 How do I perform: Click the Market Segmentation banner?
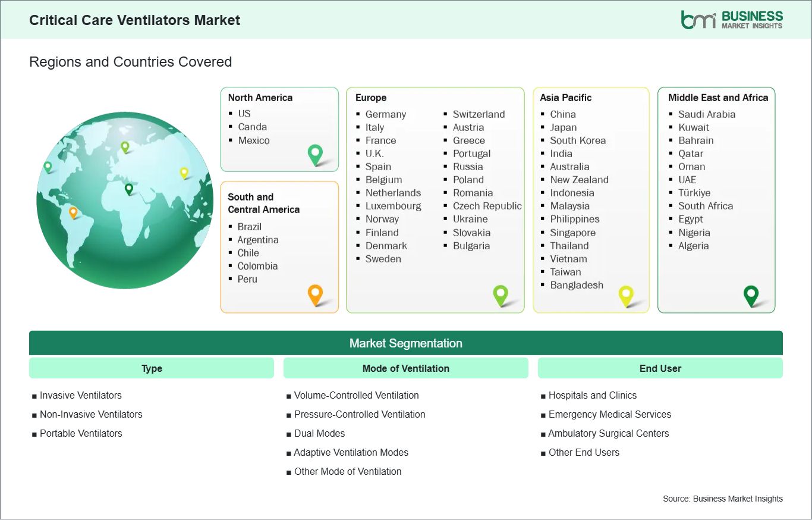point(405,343)
